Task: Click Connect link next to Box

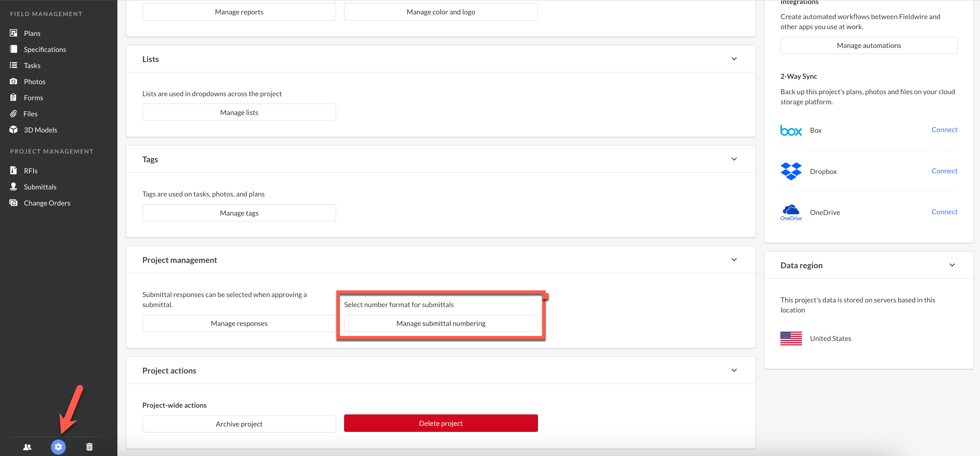Action: pyautogui.click(x=944, y=130)
